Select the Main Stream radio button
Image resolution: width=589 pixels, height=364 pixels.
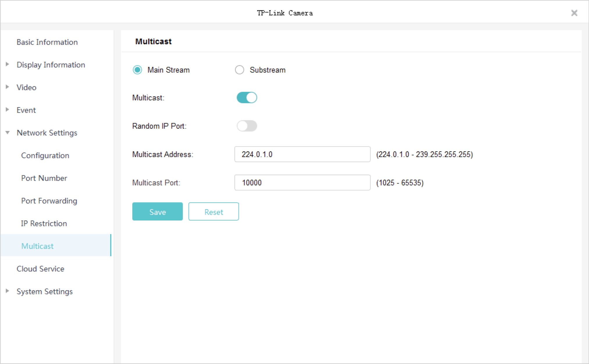point(137,70)
